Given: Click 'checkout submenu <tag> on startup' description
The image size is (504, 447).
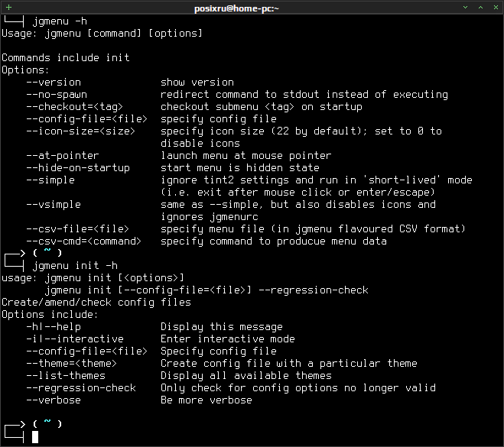Looking at the screenshot, I should click(x=262, y=107).
